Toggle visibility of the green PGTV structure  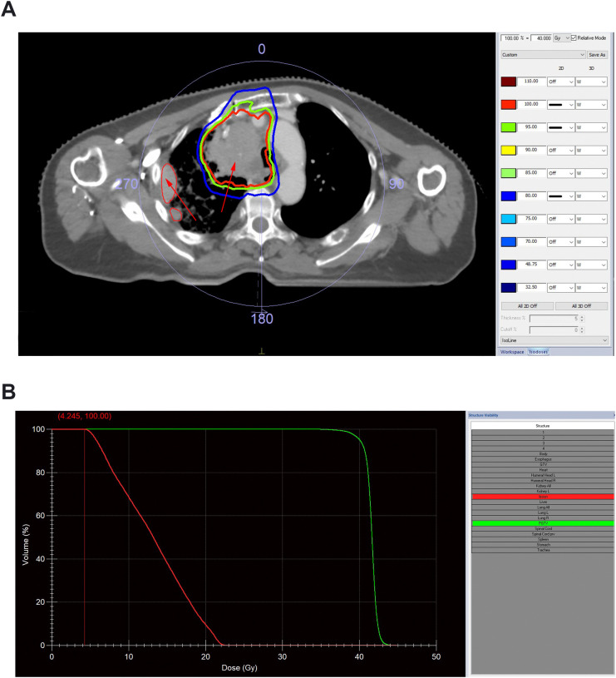[x=543, y=523]
